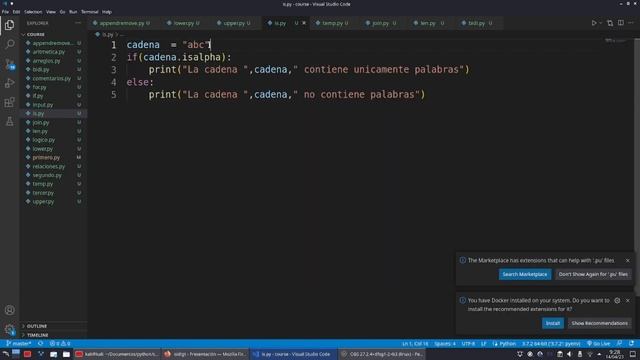Viewport: 640px width, 360px height.
Task: Dismiss the Docker notification
Action: 628,300
